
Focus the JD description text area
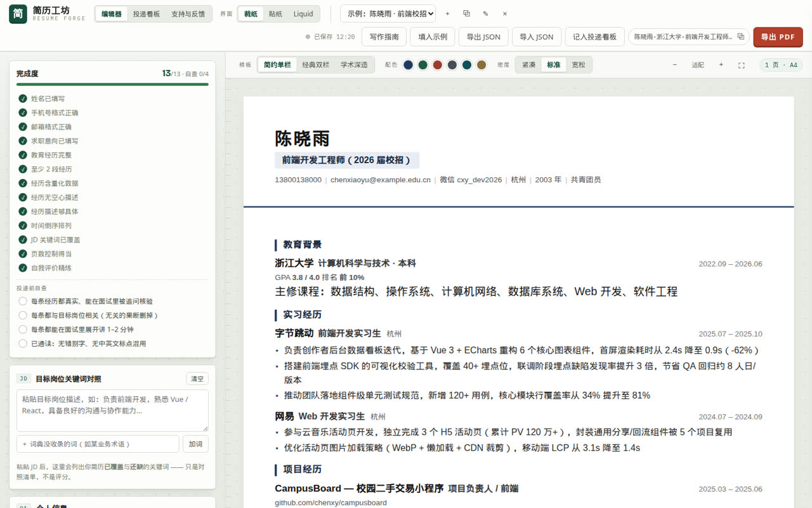click(112, 411)
